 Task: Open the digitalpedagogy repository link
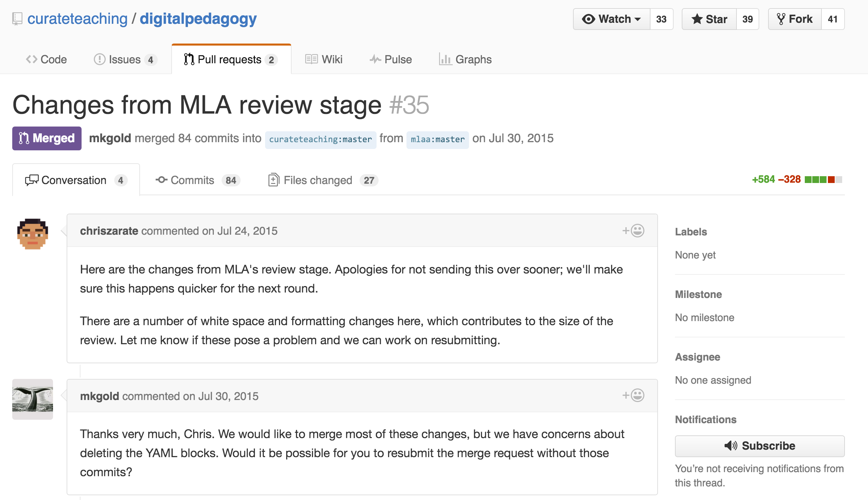(x=198, y=19)
